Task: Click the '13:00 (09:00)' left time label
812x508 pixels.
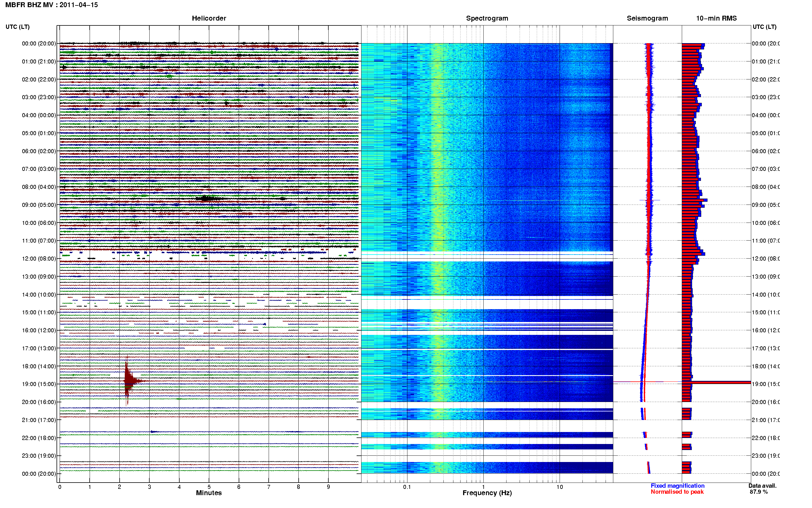Action: click(x=39, y=277)
